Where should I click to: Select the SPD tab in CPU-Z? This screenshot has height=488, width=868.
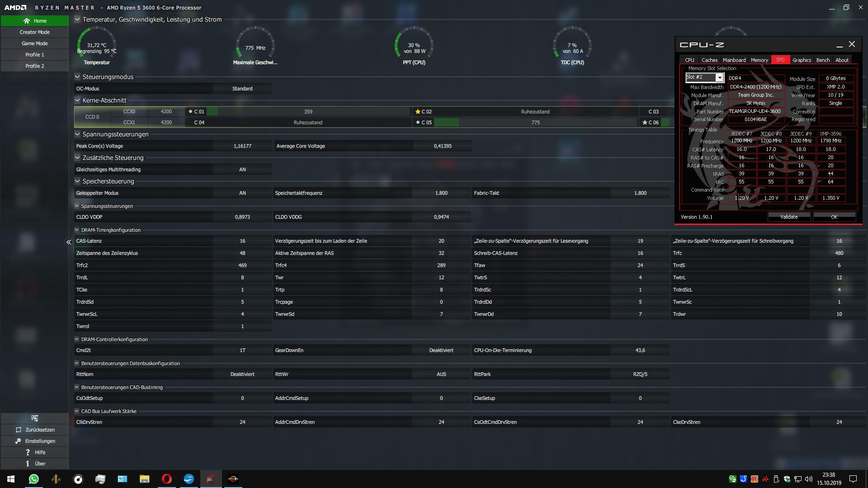coord(780,60)
